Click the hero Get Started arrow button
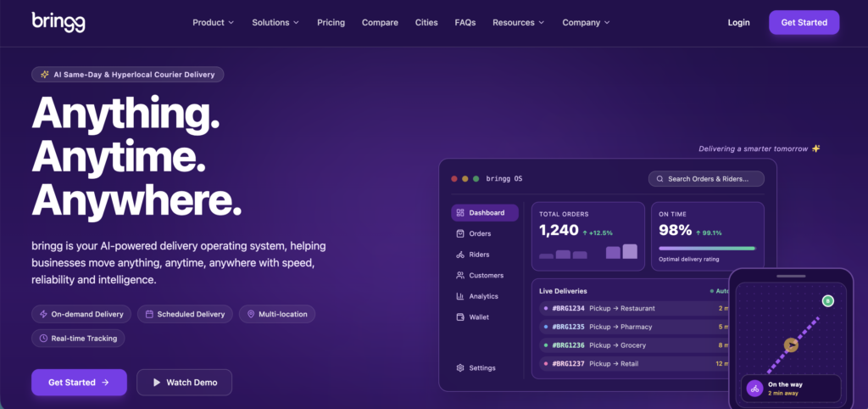 click(79, 383)
